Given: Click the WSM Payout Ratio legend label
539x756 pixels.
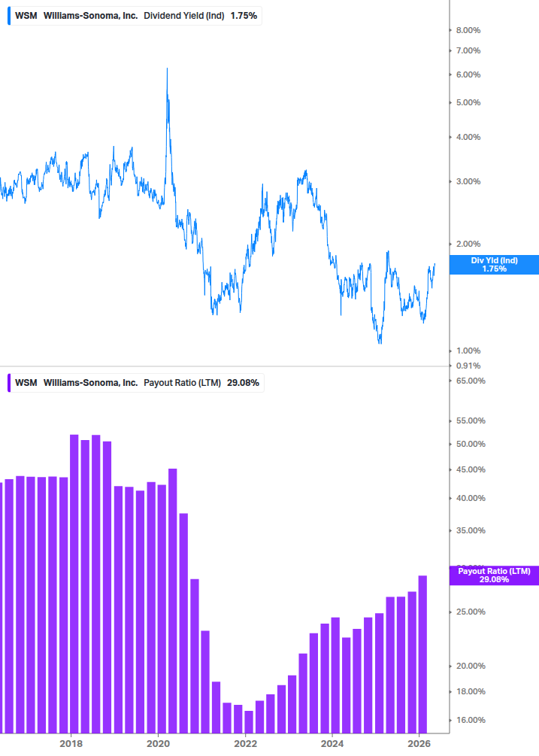Looking at the screenshot, I should 137,383.
